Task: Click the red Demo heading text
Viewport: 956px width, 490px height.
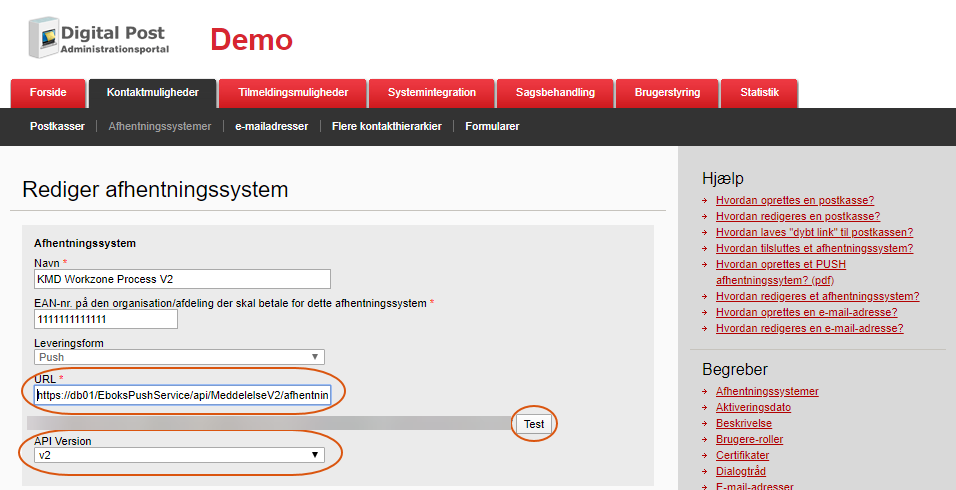Action: coord(252,40)
